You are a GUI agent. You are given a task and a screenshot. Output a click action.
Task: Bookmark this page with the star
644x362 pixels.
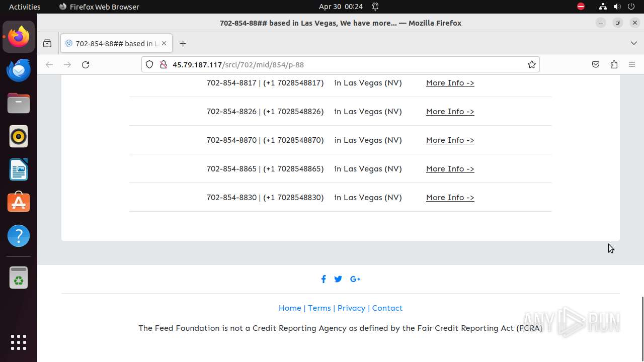pyautogui.click(x=531, y=64)
